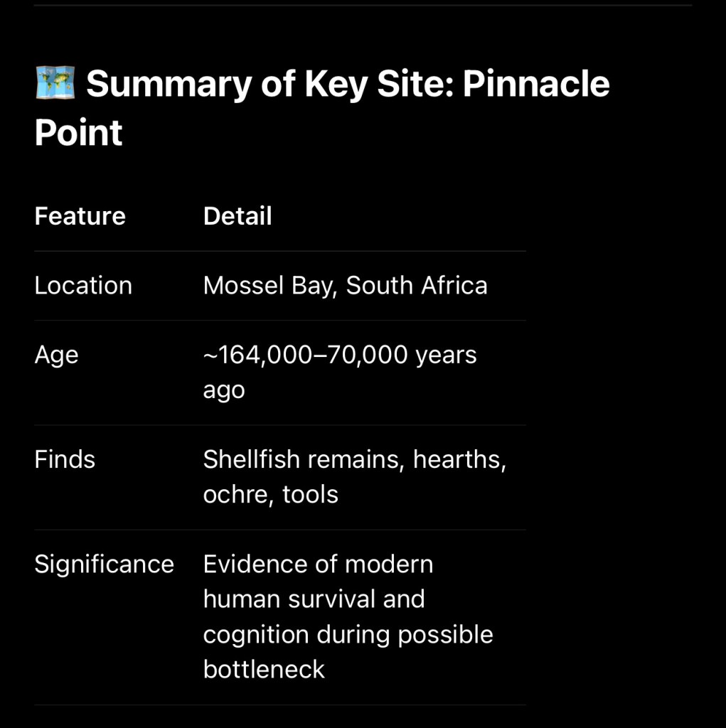Click the word "Point" in the heading
The width and height of the screenshot is (726, 728).
[78, 133]
